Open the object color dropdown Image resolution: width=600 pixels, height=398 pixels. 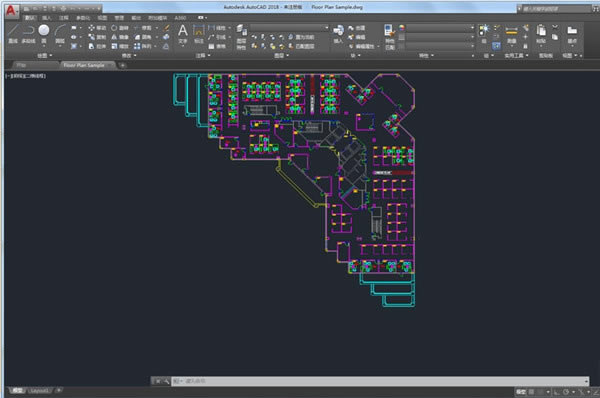(440, 28)
